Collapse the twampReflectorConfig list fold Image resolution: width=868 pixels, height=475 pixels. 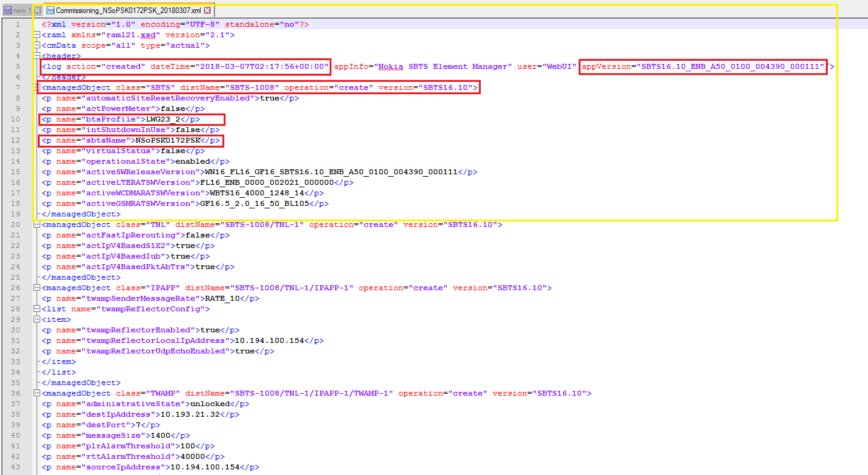point(36,309)
